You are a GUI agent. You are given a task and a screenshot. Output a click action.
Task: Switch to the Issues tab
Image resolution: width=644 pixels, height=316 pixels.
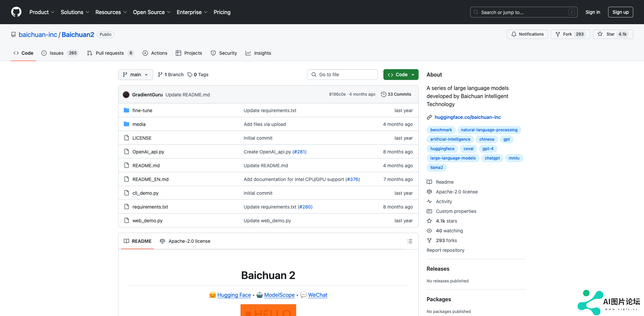[60, 53]
